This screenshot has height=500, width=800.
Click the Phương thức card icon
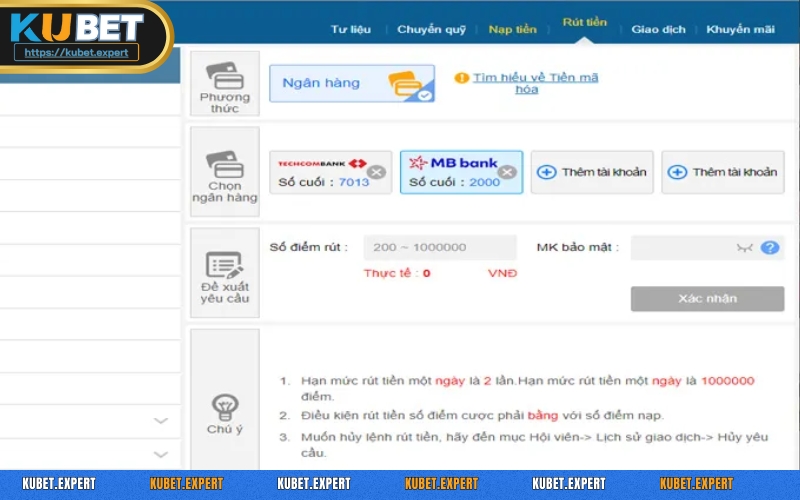(x=225, y=75)
